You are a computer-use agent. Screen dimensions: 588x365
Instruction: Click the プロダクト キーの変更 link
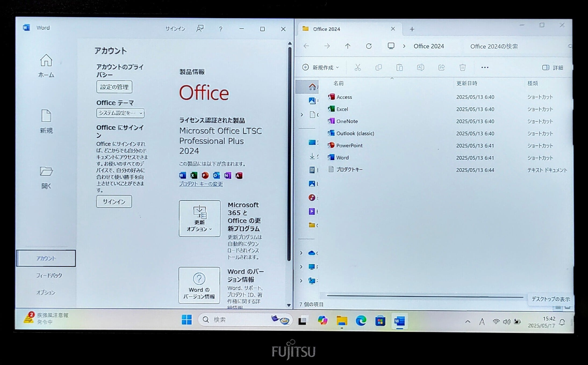click(201, 184)
